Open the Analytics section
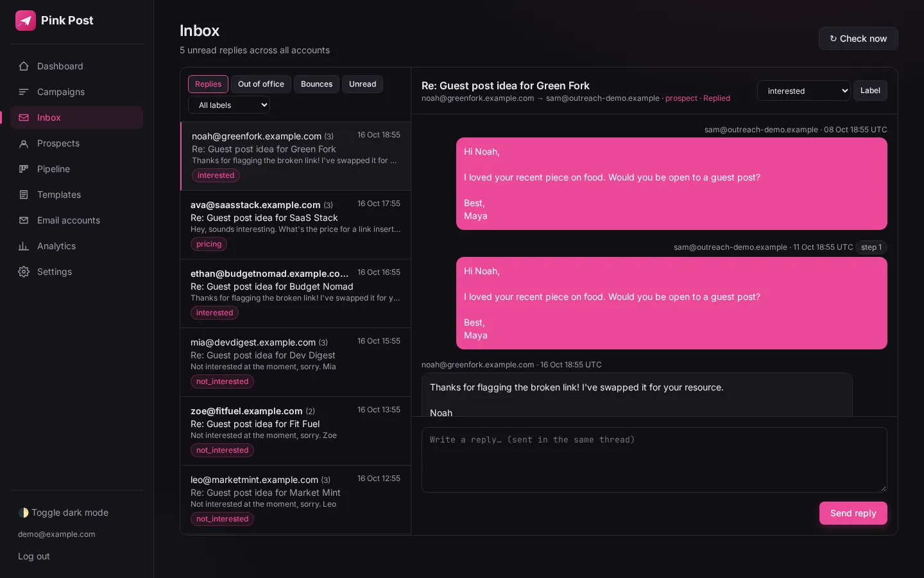 [76, 246]
